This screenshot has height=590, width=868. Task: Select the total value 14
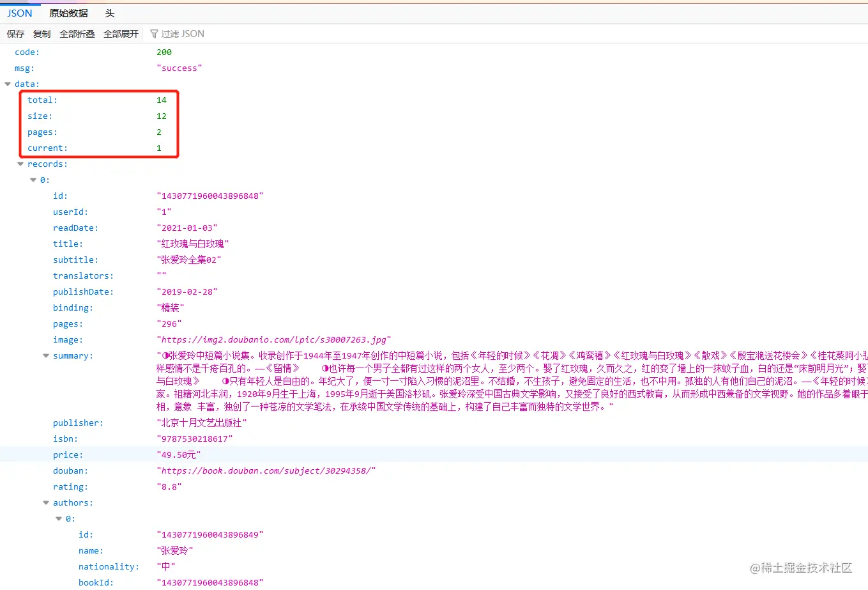[x=162, y=100]
